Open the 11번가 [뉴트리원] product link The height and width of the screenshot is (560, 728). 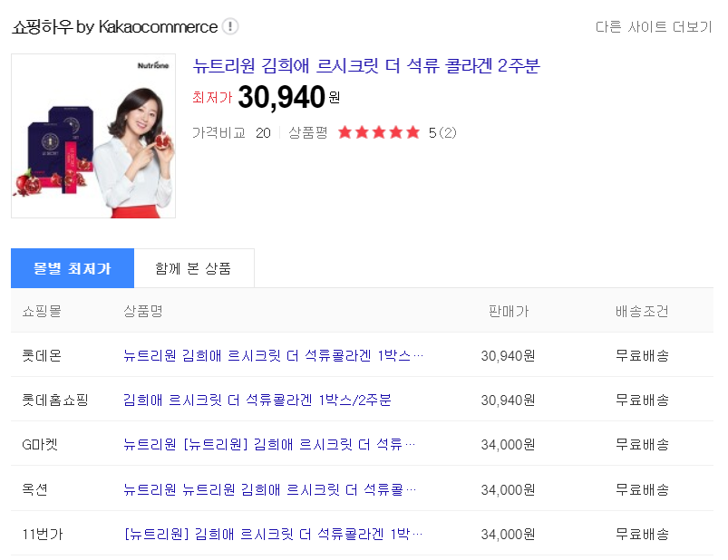click(274, 534)
